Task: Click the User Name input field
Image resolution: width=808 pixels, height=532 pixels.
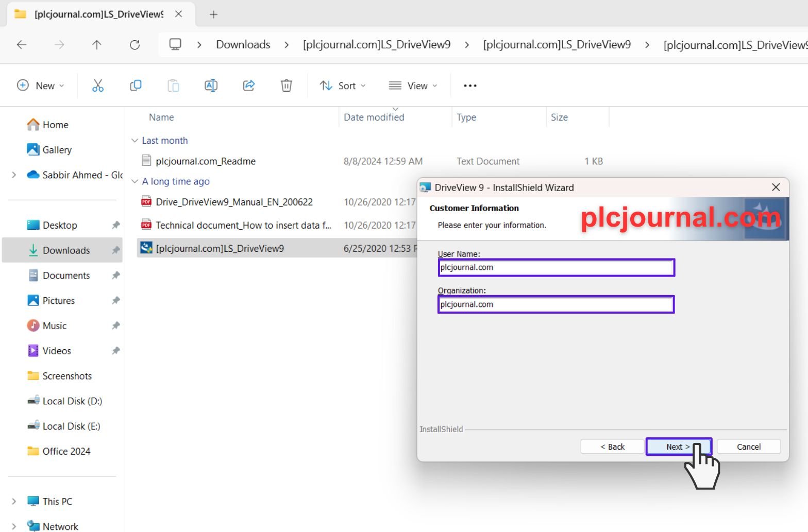Action: pos(556,267)
